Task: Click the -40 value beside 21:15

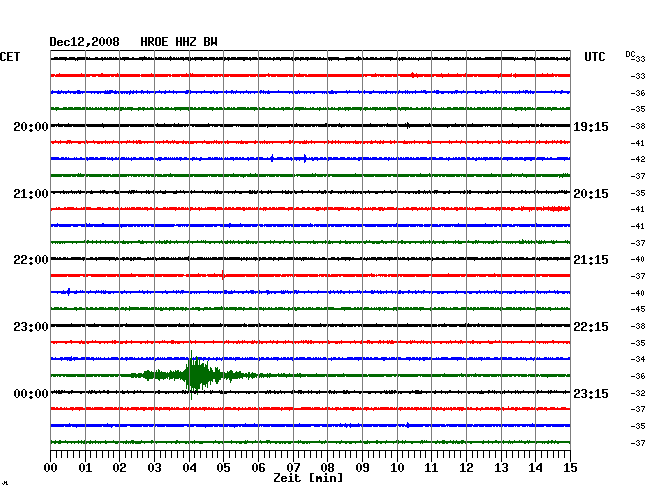Action: coord(638,259)
